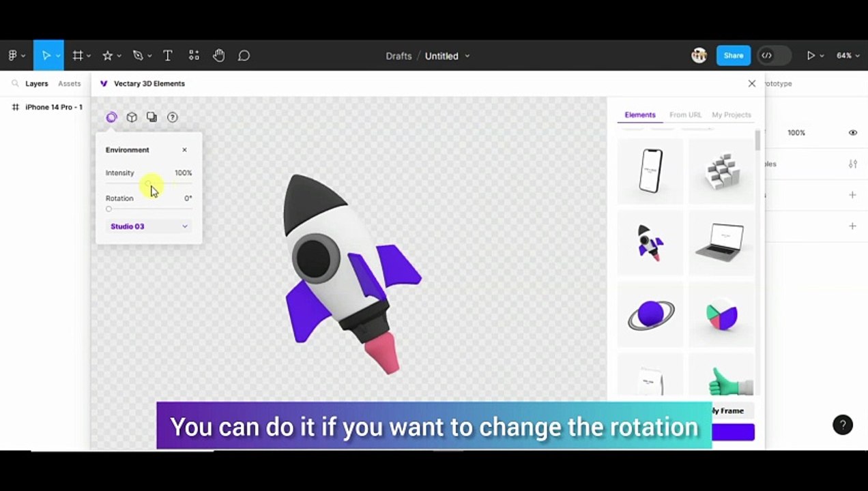Click the Rotation 0° value

[x=188, y=198]
